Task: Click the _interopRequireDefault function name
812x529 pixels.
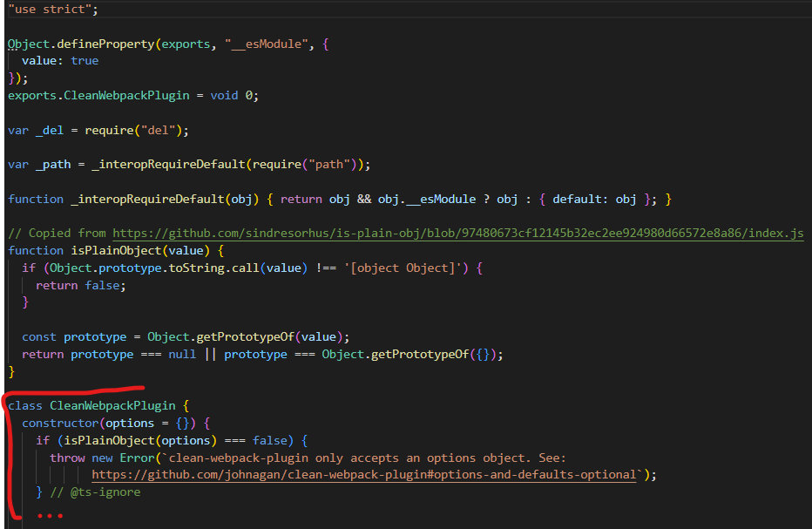Action: tap(139, 199)
